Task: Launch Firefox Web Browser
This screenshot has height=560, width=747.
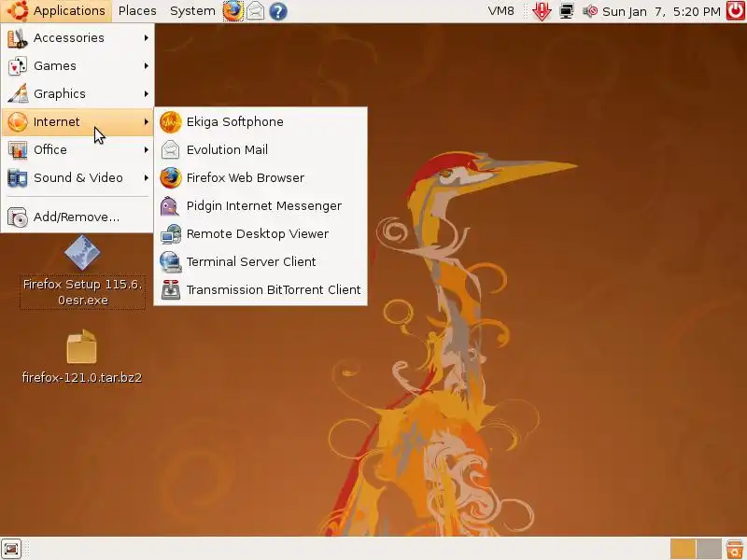Action: 261,177
